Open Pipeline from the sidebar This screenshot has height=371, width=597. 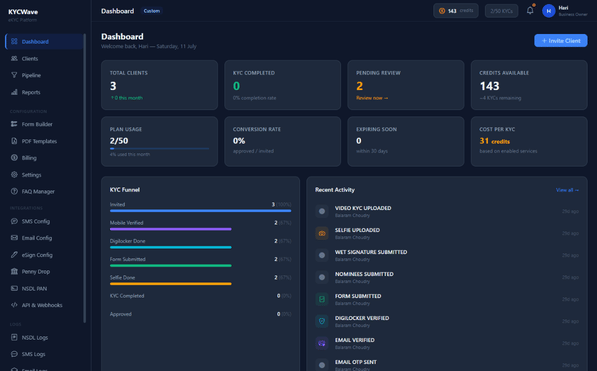click(45, 75)
